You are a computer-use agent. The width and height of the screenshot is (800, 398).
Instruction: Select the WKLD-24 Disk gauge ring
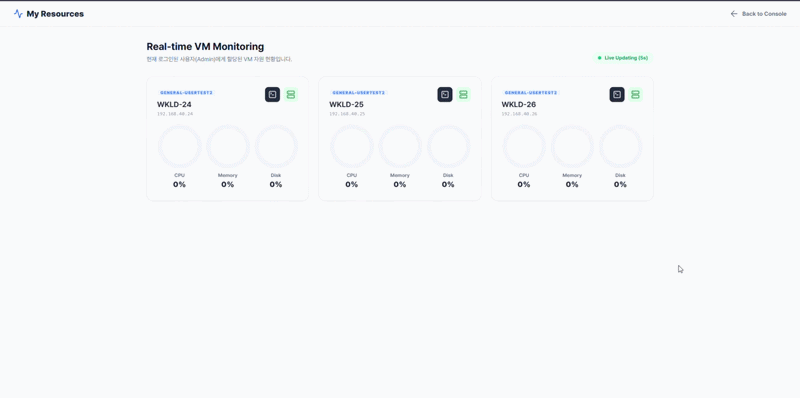276,146
